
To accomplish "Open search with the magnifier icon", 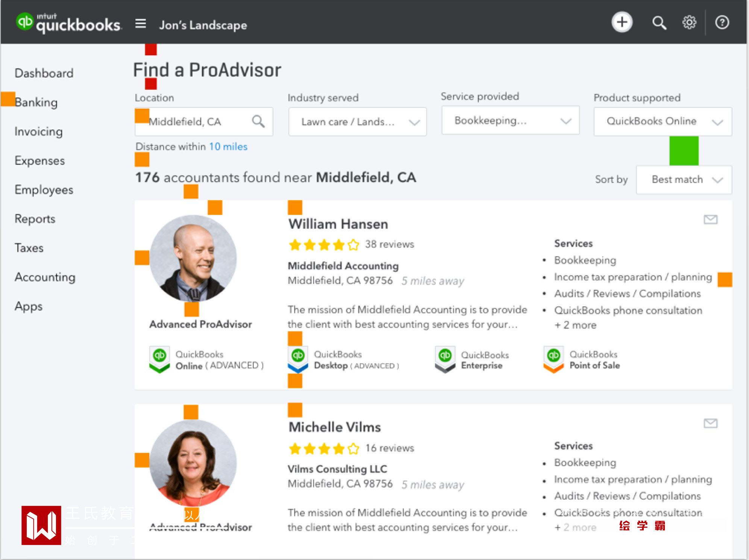I will click(x=659, y=23).
